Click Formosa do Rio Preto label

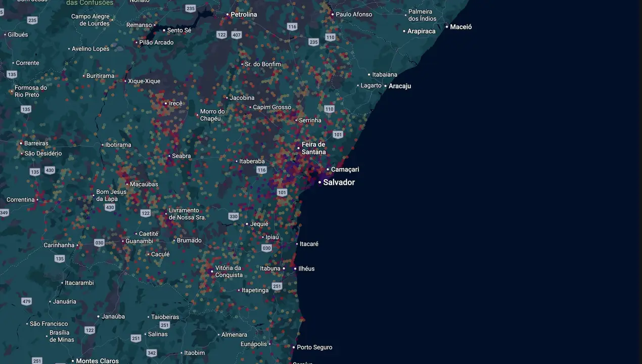pos(30,91)
